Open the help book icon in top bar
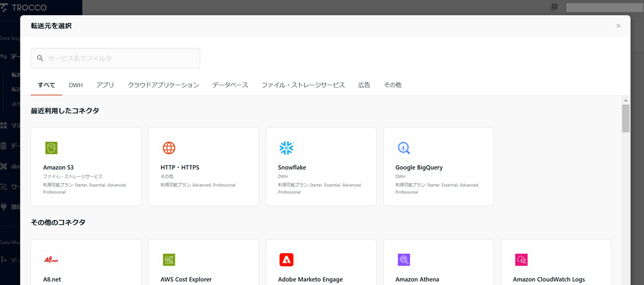Screen dimensions: 644x285 tap(554, 7)
